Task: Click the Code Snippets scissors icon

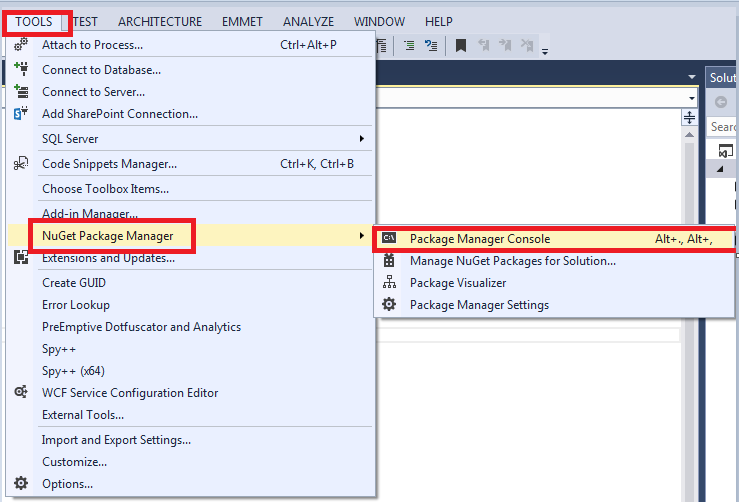Action: tap(21, 164)
